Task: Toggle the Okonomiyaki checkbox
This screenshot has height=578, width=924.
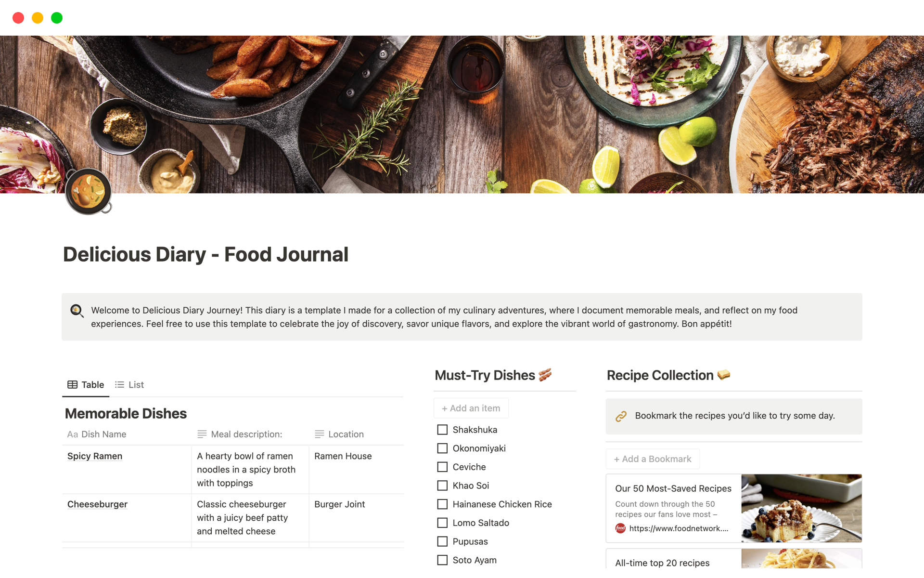Action: pyautogui.click(x=442, y=448)
